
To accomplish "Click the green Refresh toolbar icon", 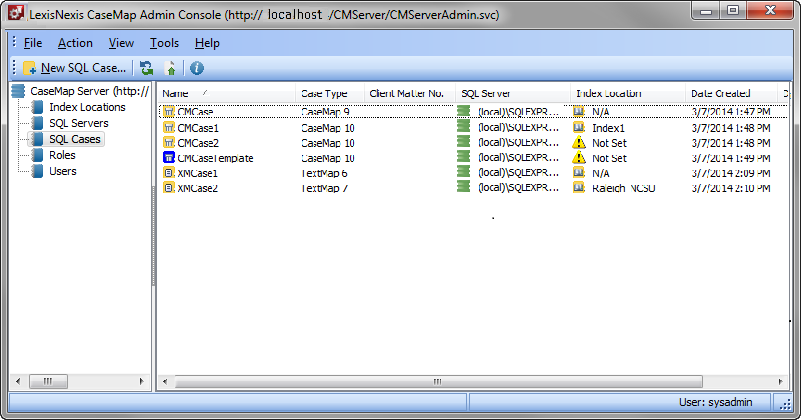I will pos(147,68).
